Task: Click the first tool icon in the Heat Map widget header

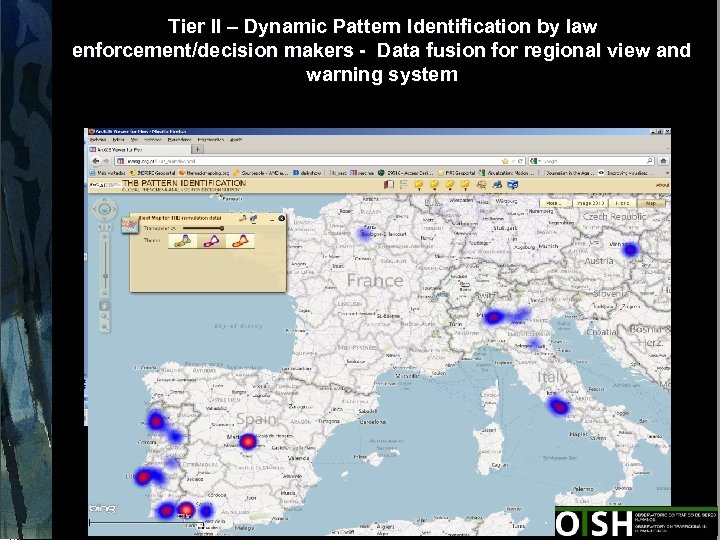Action: coord(242,219)
